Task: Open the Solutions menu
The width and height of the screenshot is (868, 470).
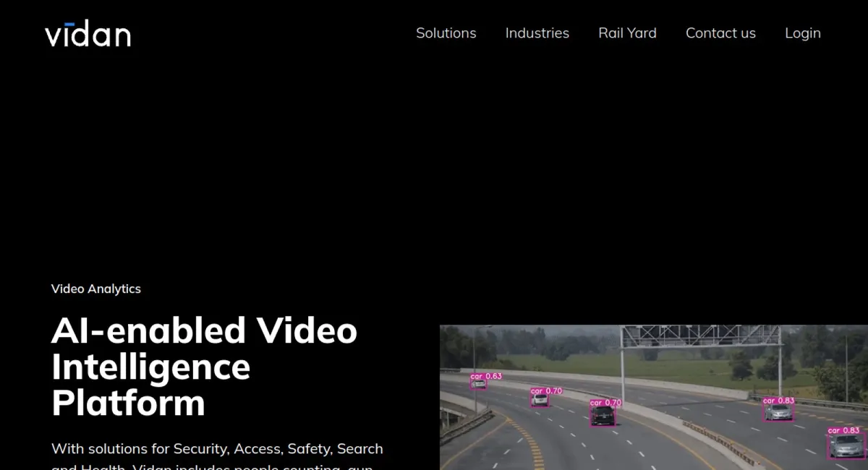Action: [x=446, y=33]
